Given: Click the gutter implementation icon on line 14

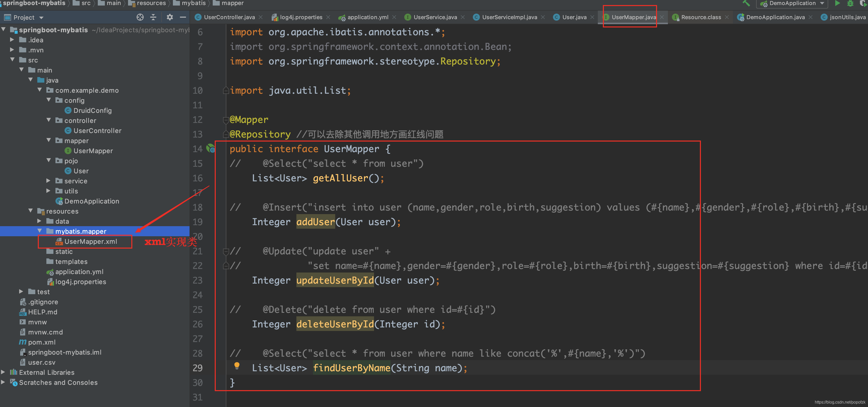Looking at the screenshot, I should click(x=211, y=148).
